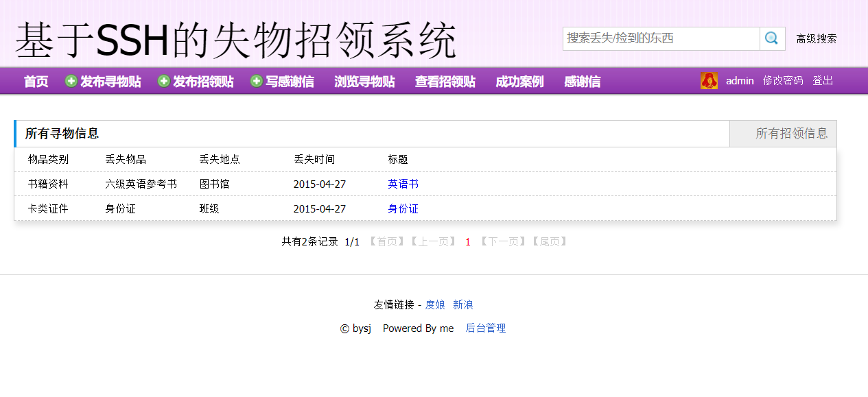
Task: Click the green plus icon beside 发布招领贴
Action: (164, 80)
